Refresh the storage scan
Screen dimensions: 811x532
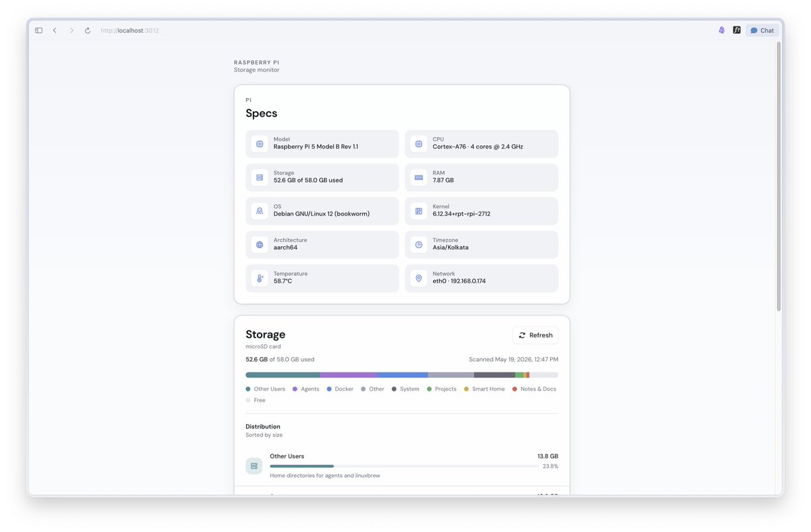(535, 335)
